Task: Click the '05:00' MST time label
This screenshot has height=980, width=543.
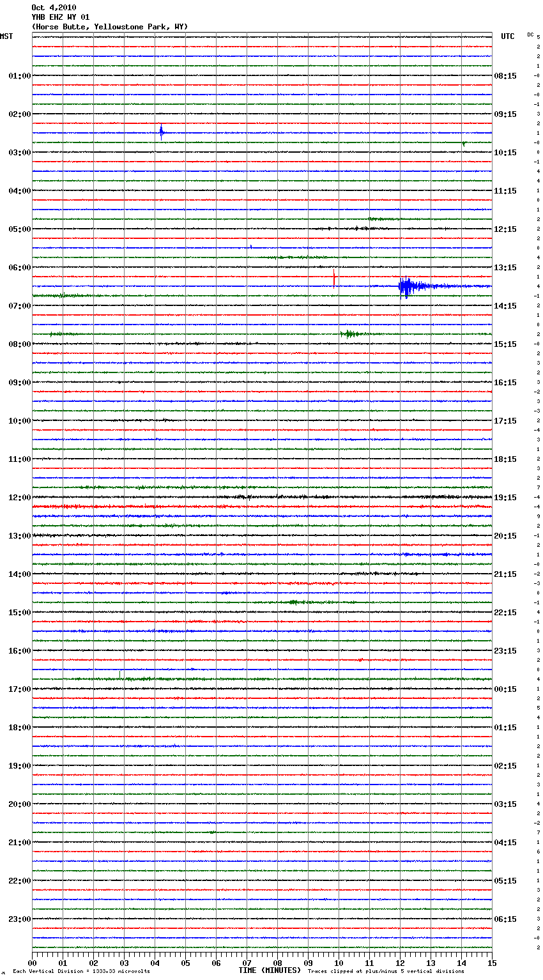Action: [20, 229]
